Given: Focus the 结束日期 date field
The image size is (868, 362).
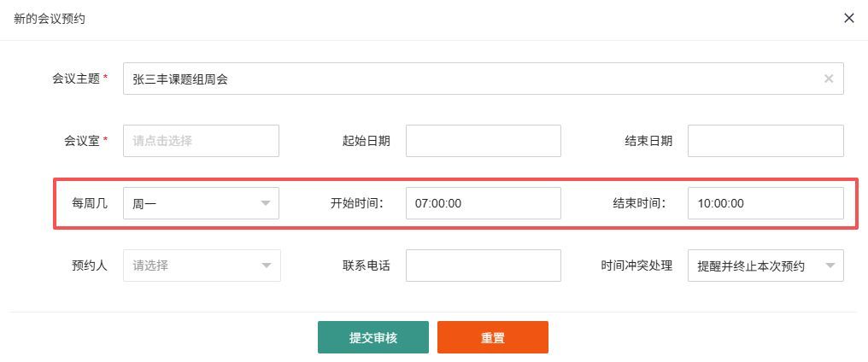Looking at the screenshot, I should [x=765, y=141].
